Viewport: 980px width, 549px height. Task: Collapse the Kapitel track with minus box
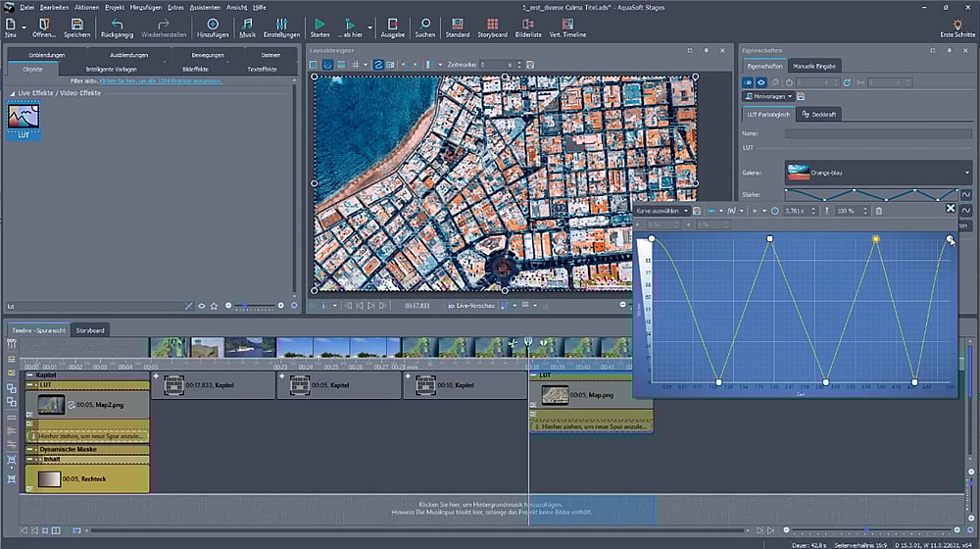pyautogui.click(x=29, y=374)
